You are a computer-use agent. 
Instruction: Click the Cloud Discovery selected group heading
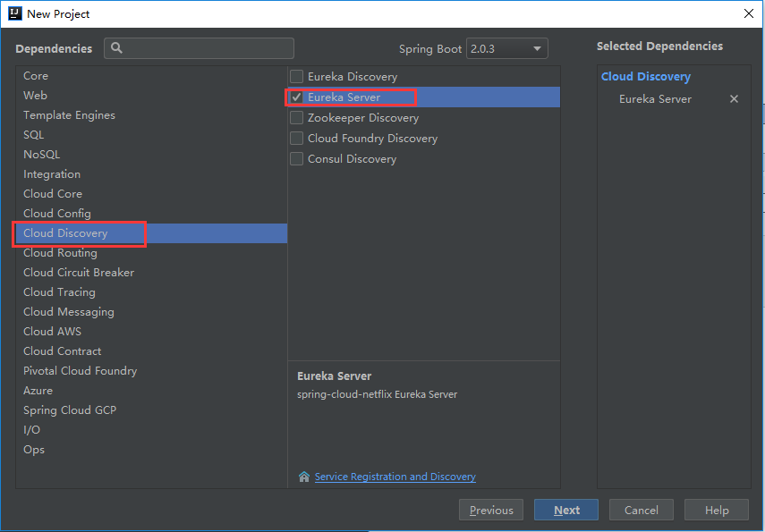[646, 77]
